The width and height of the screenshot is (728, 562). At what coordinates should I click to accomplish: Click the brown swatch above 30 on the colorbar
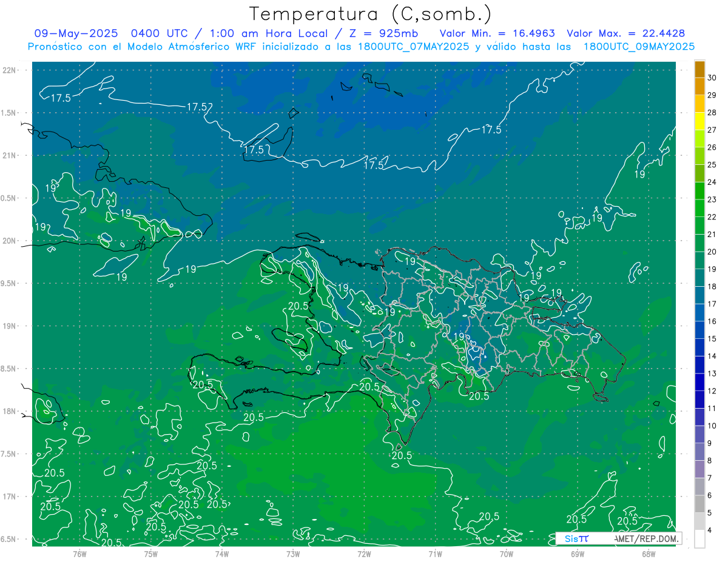coord(699,69)
